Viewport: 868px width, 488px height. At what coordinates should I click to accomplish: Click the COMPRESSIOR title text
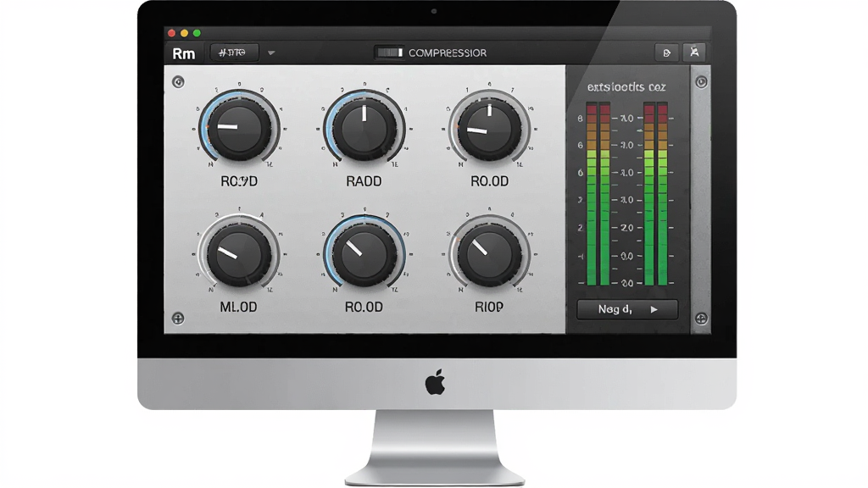pyautogui.click(x=448, y=53)
